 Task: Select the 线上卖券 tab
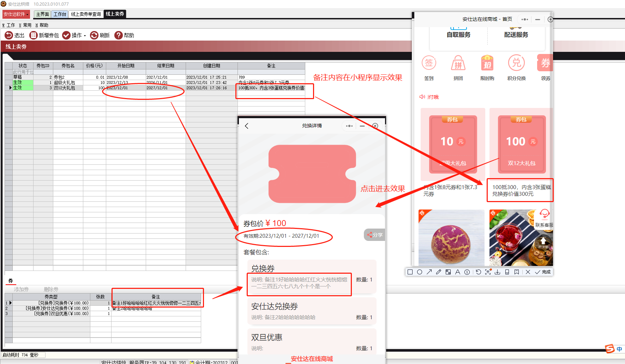coord(115,14)
